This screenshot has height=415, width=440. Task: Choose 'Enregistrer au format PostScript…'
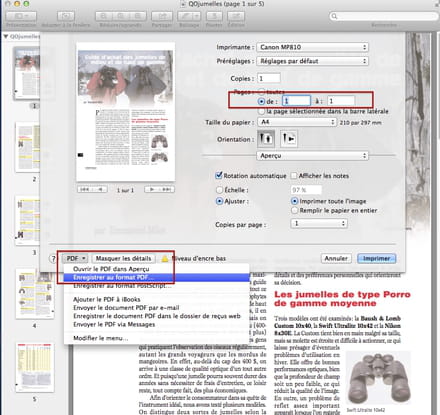point(157,286)
